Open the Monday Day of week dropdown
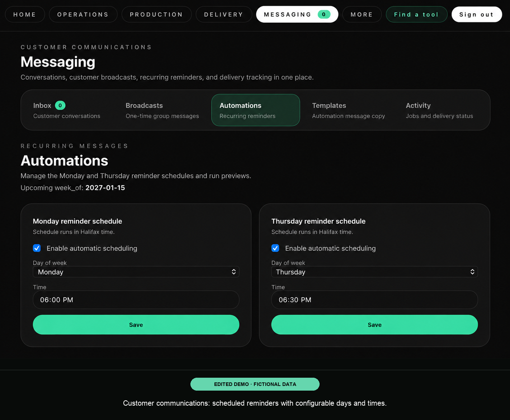Viewport: 510px width, 420px height. click(x=136, y=272)
